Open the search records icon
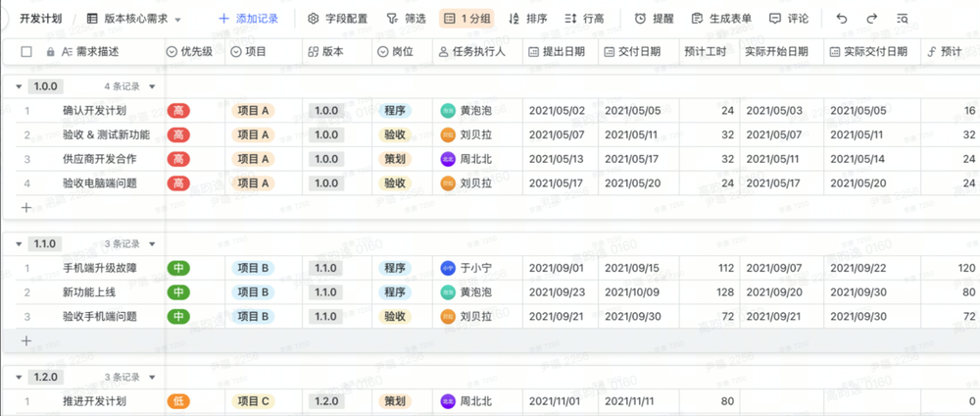 (902, 19)
